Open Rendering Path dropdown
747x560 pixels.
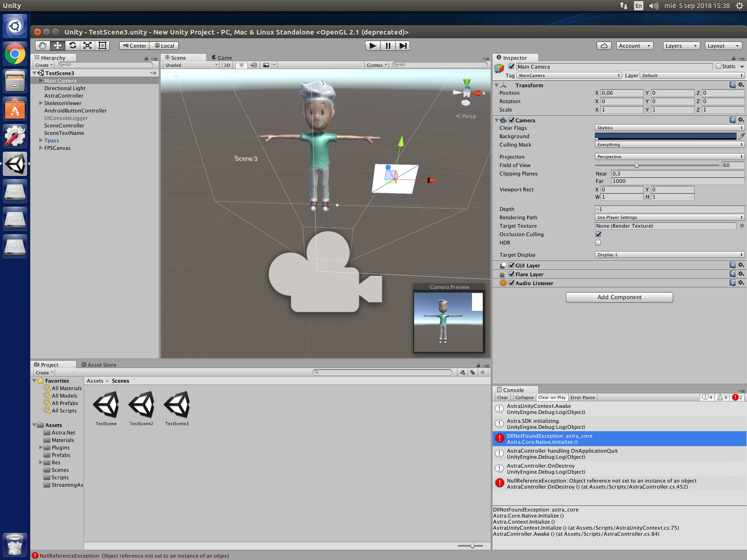[x=669, y=217]
